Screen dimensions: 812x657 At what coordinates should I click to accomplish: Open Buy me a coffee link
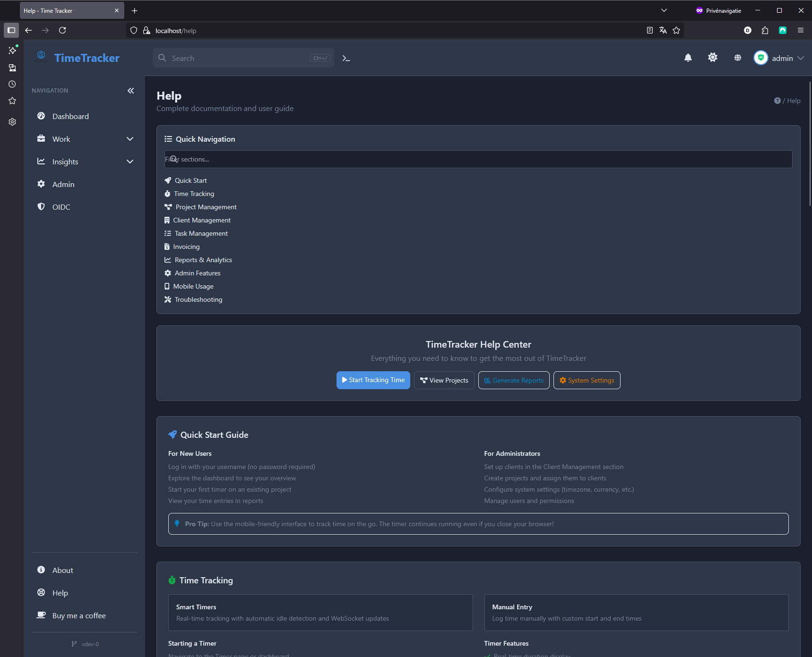pos(79,615)
